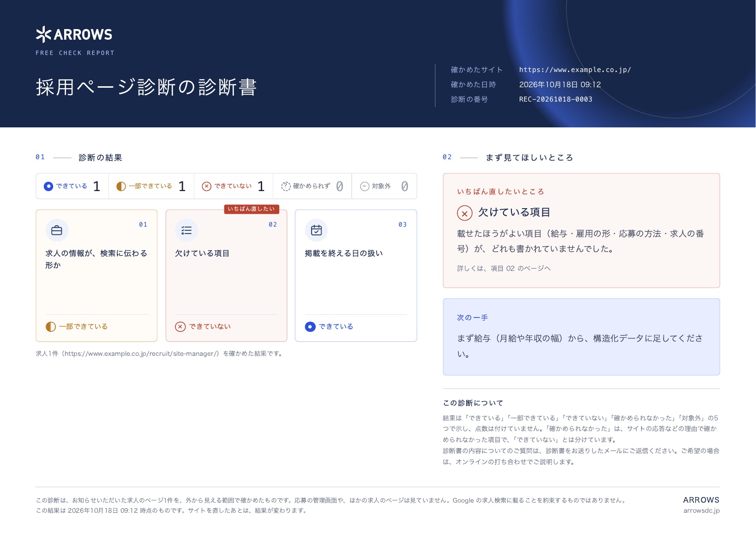Screen dimensions: 756x534
Task: Click the ARROWS asterisk logo
Action: tap(43, 34)
